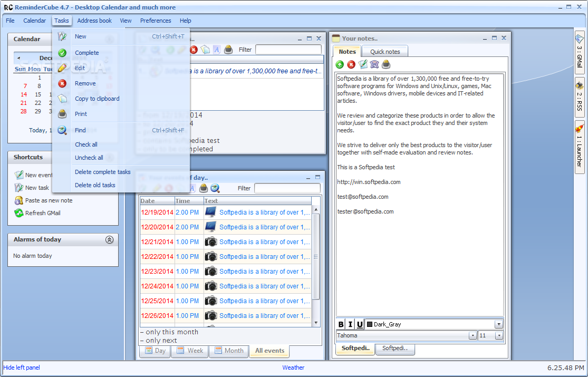Screen dimensions: 588x377
Task: Switch to the Quick notes tab
Action: click(x=385, y=52)
